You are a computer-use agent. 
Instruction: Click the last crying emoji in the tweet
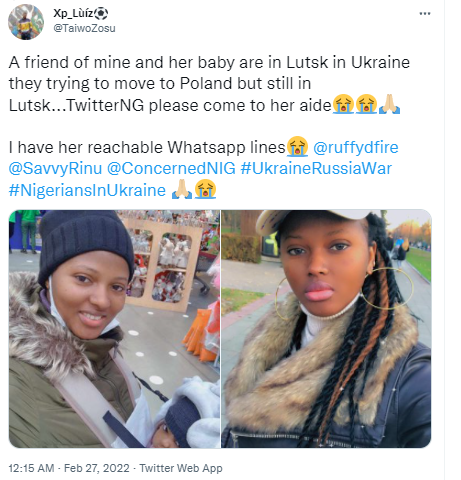pos(205,189)
